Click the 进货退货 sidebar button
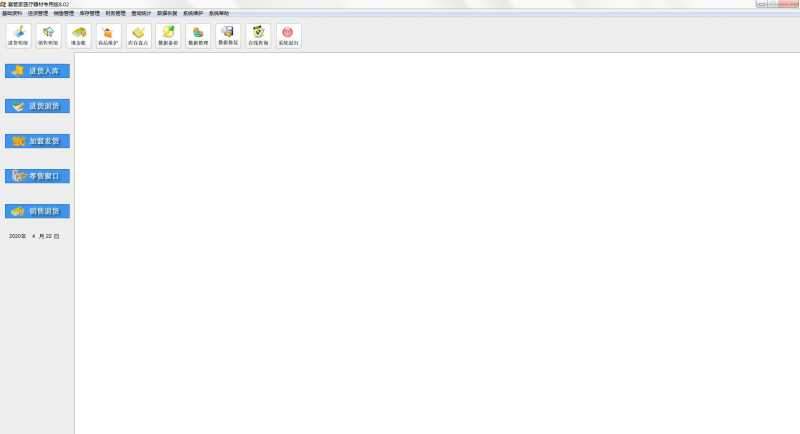 pyautogui.click(x=38, y=106)
